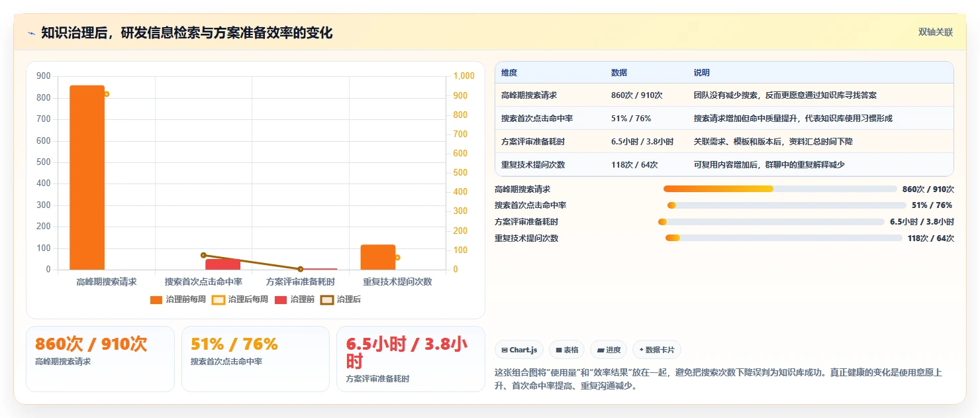
Task: Select the 进度 tag chip
Action: (608, 350)
